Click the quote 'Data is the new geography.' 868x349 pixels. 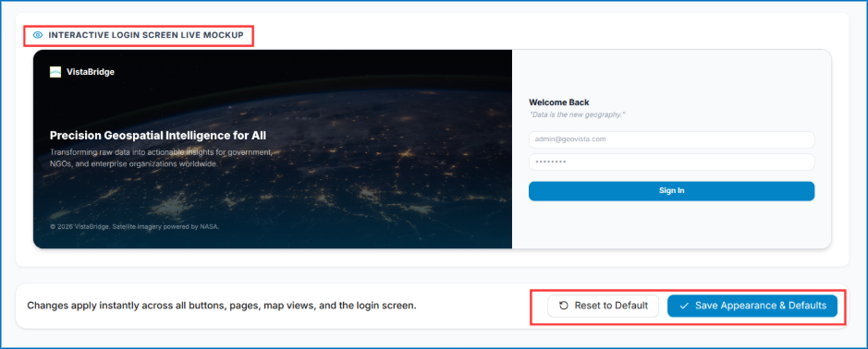click(578, 115)
